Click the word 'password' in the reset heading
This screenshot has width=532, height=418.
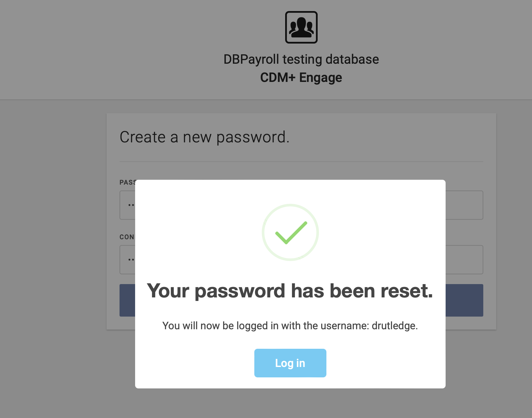click(x=240, y=291)
